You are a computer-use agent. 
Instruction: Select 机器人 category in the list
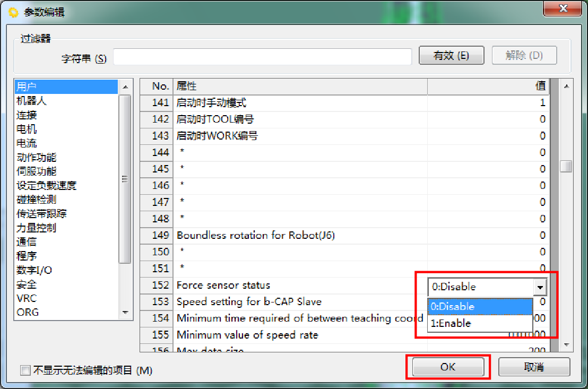pyautogui.click(x=32, y=101)
